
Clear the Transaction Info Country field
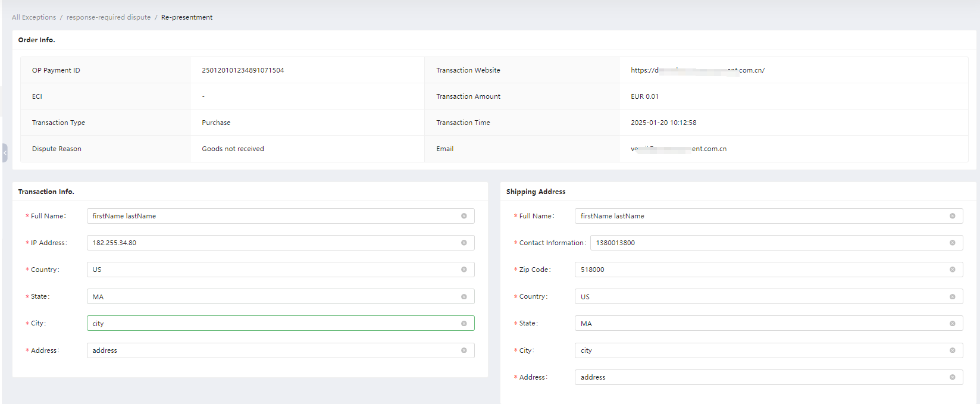point(464,270)
